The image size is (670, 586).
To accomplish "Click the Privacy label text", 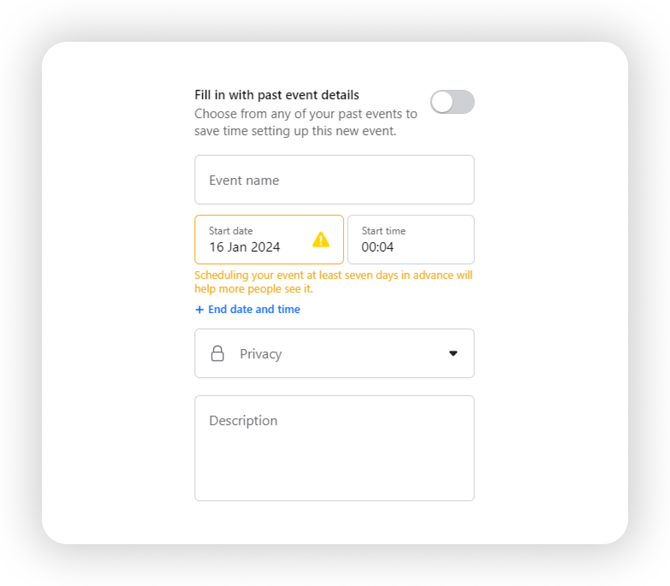I will click(x=261, y=354).
